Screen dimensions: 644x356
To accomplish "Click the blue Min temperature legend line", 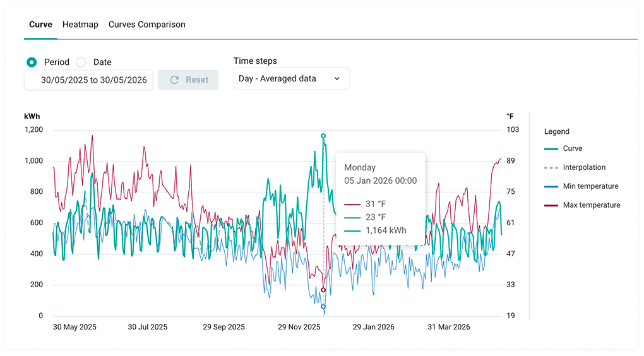I will click(551, 186).
